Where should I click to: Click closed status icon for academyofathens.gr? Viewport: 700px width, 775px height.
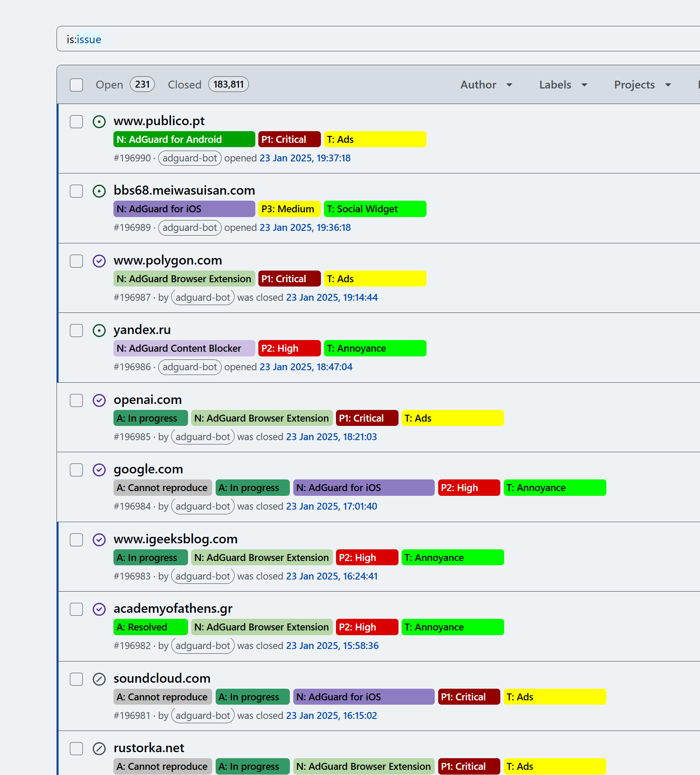click(x=99, y=609)
